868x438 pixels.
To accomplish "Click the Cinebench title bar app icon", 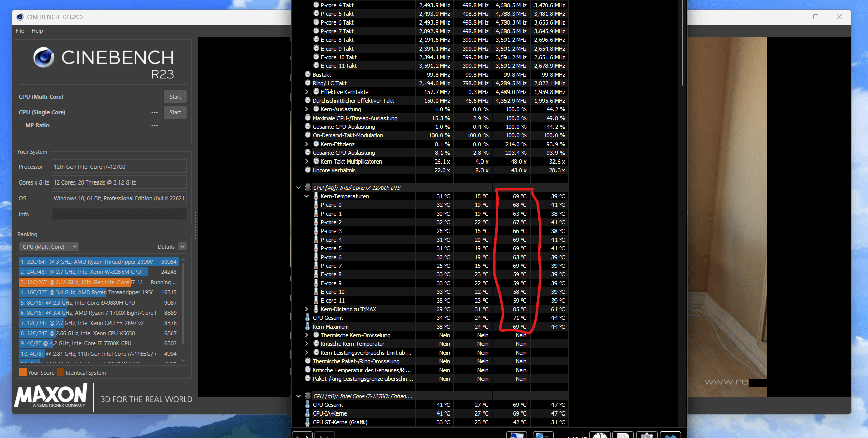I will pos(20,17).
